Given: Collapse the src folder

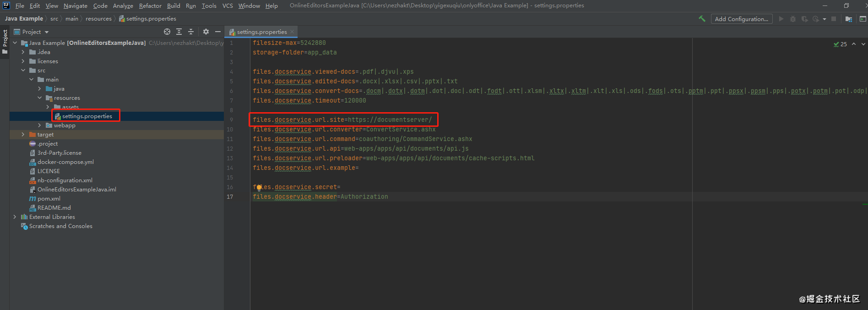Looking at the screenshot, I should tap(23, 70).
